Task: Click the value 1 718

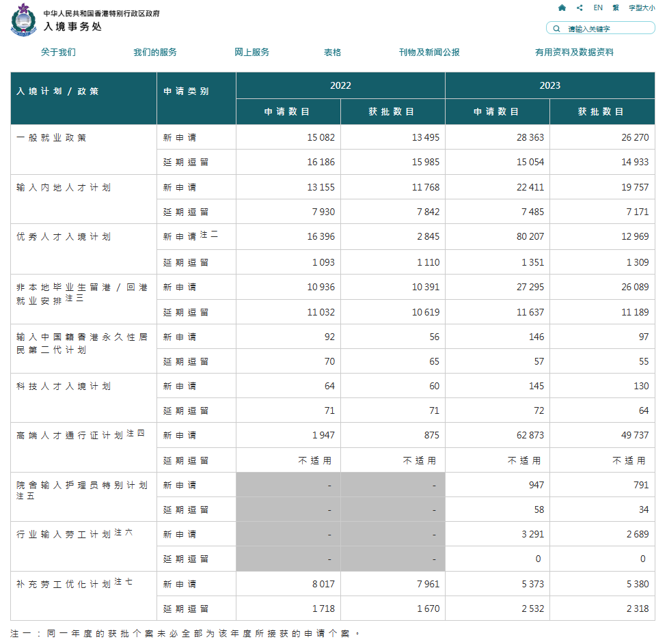Action: pos(323,609)
